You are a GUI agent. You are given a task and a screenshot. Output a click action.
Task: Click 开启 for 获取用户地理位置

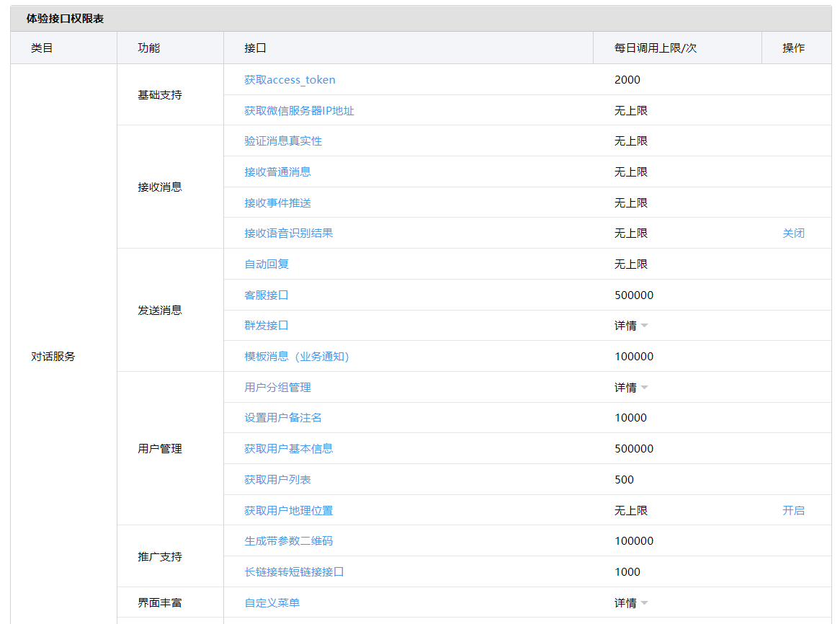click(793, 510)
